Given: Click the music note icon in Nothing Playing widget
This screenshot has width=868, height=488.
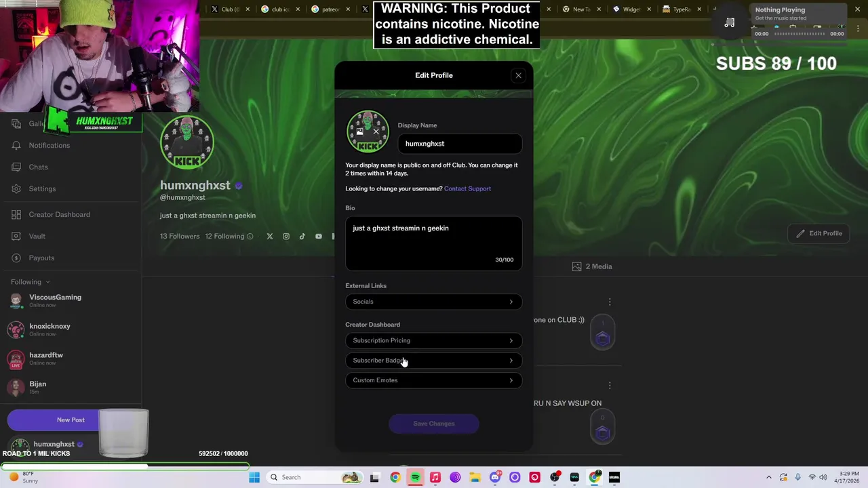Looking at the screenshot, I should (730, 22).
